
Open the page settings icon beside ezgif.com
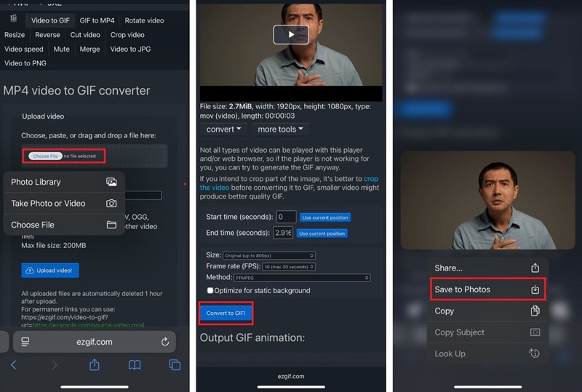(25, 342)
